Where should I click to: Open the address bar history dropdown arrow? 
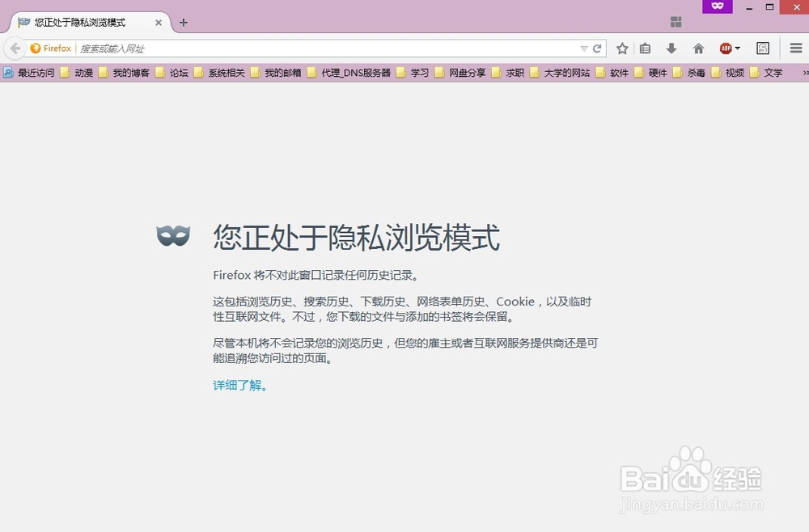(x=584, y=49)
